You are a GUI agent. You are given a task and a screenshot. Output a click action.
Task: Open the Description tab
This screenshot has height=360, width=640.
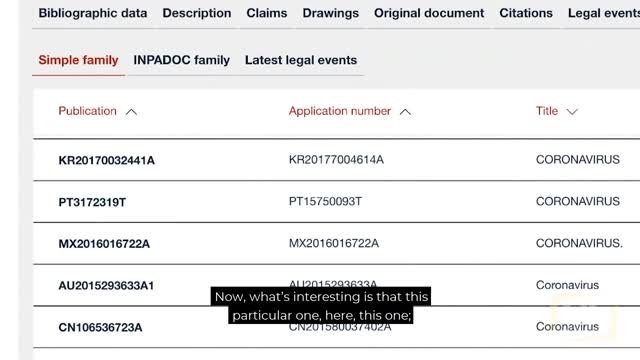point(197,13)
